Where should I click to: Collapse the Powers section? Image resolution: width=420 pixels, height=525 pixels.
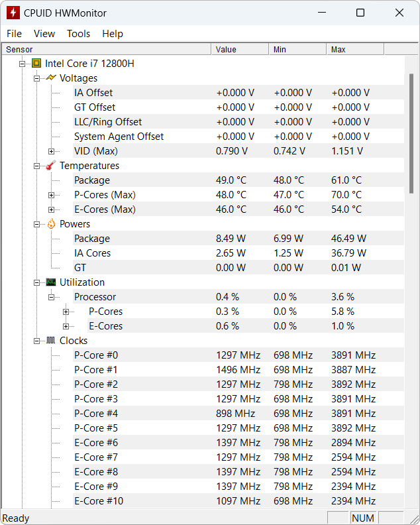tap(37, 224)
